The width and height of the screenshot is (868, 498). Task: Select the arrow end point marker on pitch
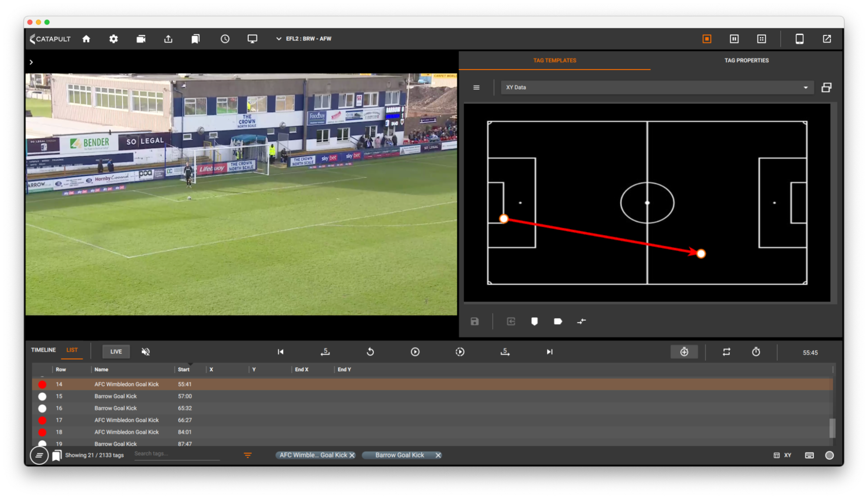pos(701,254)
